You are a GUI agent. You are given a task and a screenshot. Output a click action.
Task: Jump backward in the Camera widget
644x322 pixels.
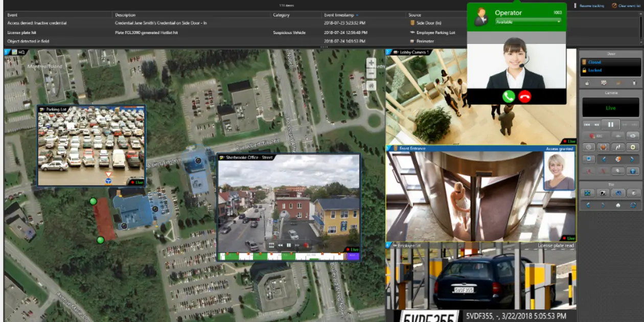587,125
